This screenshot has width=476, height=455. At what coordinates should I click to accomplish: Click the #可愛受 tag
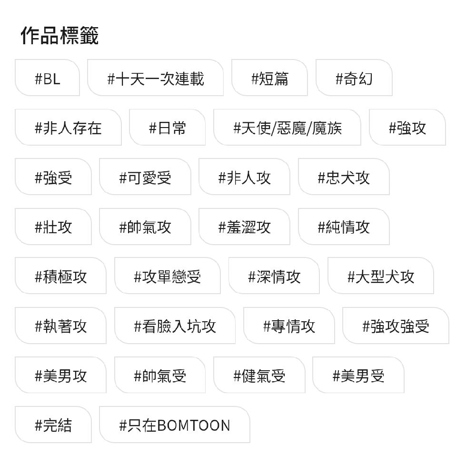pos(145,177)
